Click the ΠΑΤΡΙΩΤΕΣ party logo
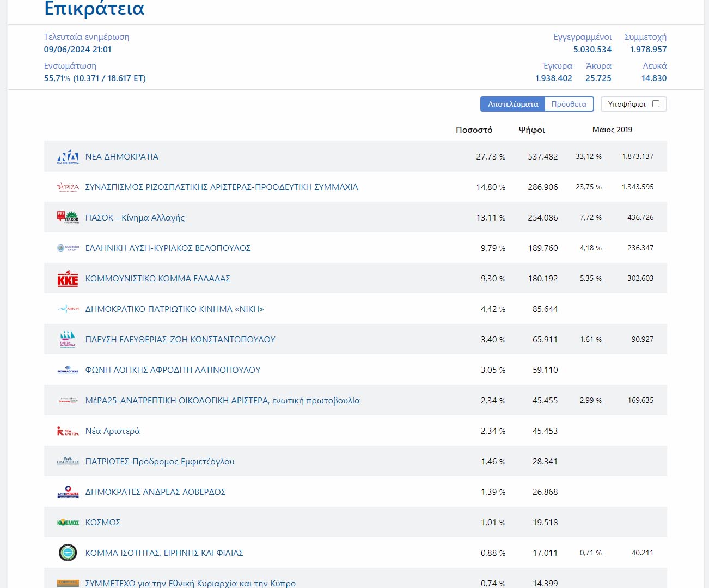The width and height of the screenshot is (709, 588). 68,462
